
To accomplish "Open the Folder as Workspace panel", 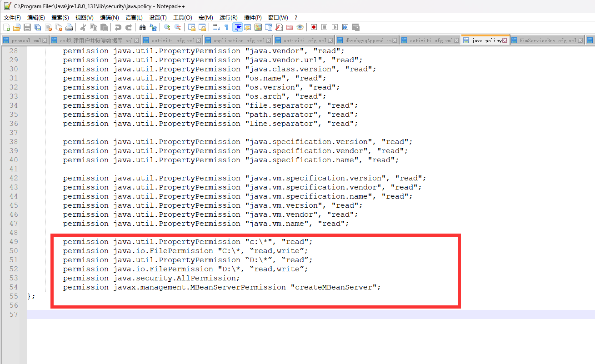I will 289,27.
